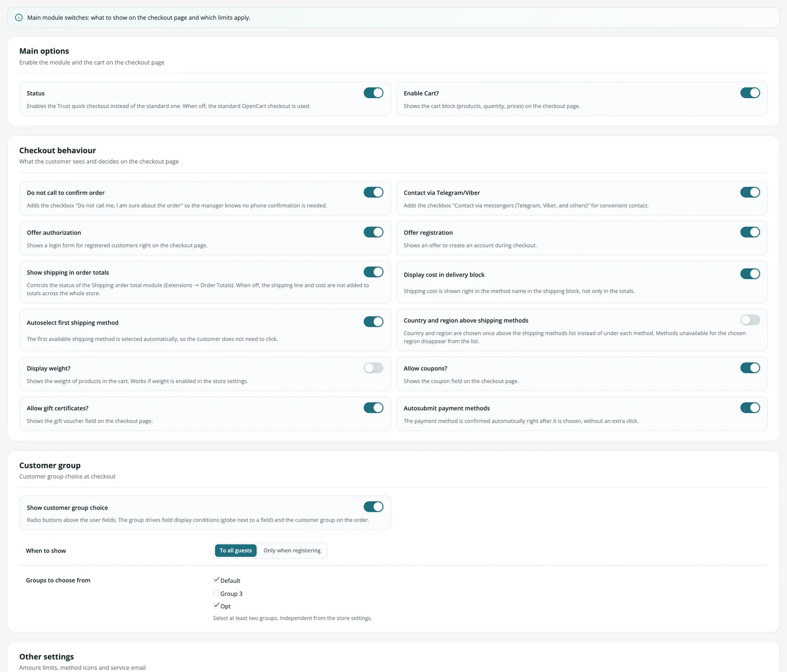Viewport: 787px width, 672px height.
Task: Click the Main module switches banner text
Action: pos(139,18)
